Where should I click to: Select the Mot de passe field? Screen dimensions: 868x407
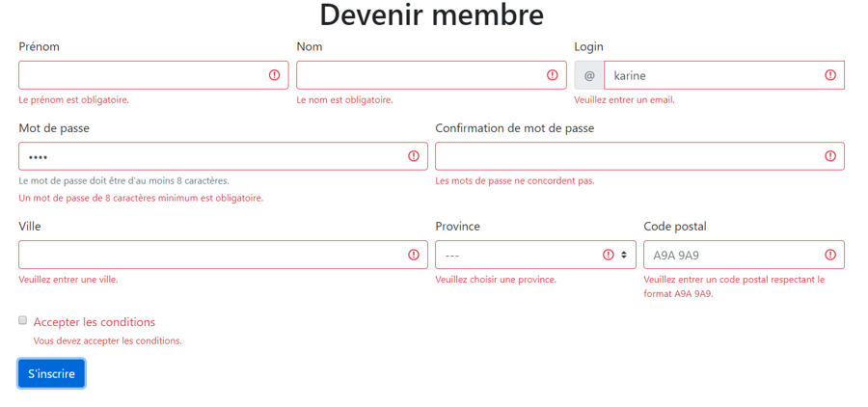coord(212,156)
